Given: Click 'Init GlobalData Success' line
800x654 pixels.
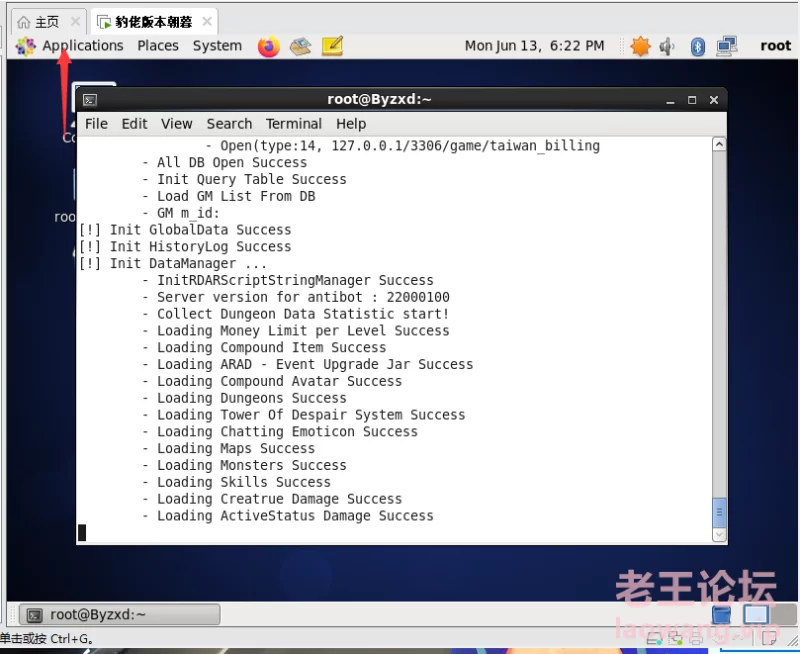Looking at the screenshot, I should pos(185,230).
